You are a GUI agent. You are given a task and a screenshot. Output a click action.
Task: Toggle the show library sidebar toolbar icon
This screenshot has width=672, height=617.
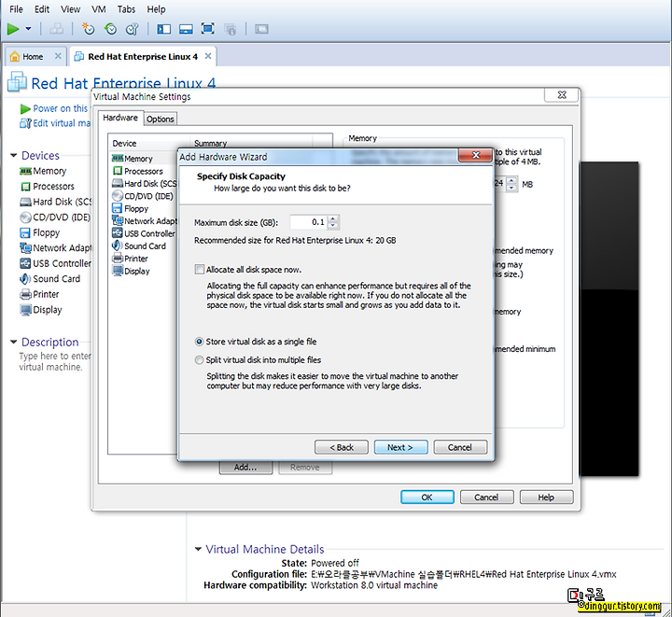click(x=163, y=29)
